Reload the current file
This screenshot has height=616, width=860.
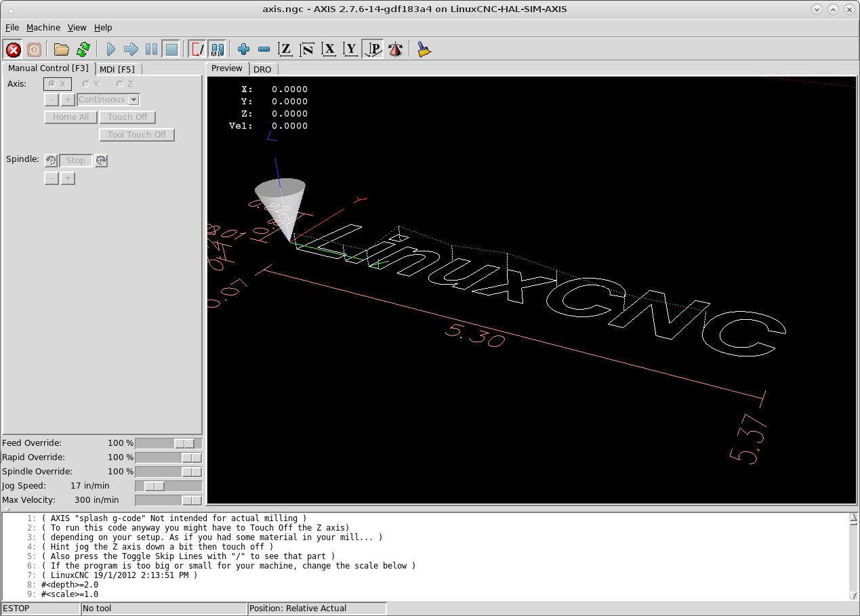[83, 49]
